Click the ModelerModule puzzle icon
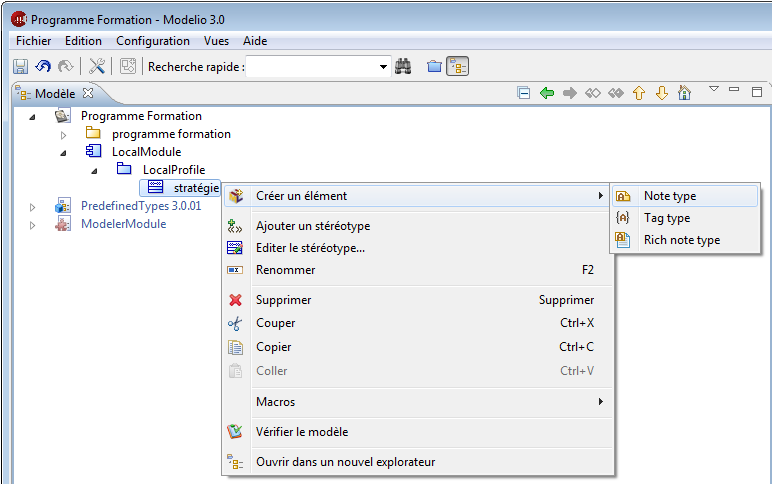This screenshot has width=772, height=484. (x=63, y=224)
